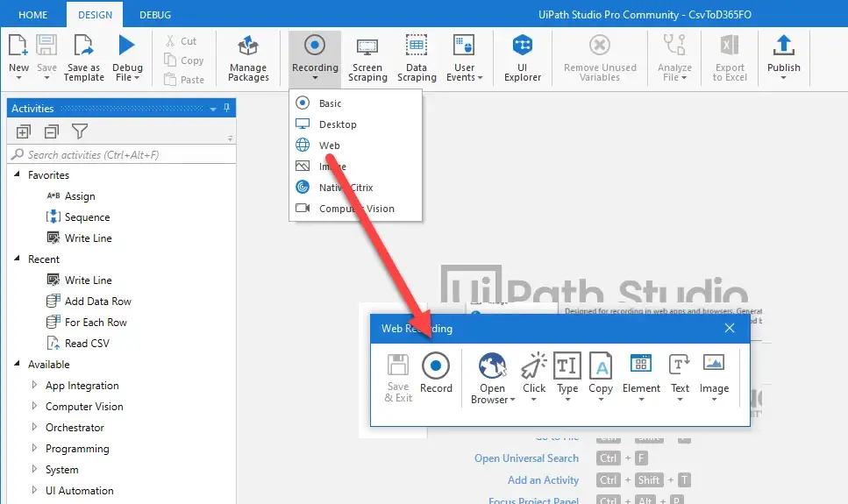Pin the Activities panel
This screenshot has height=504, width=848.
point(226,108)
